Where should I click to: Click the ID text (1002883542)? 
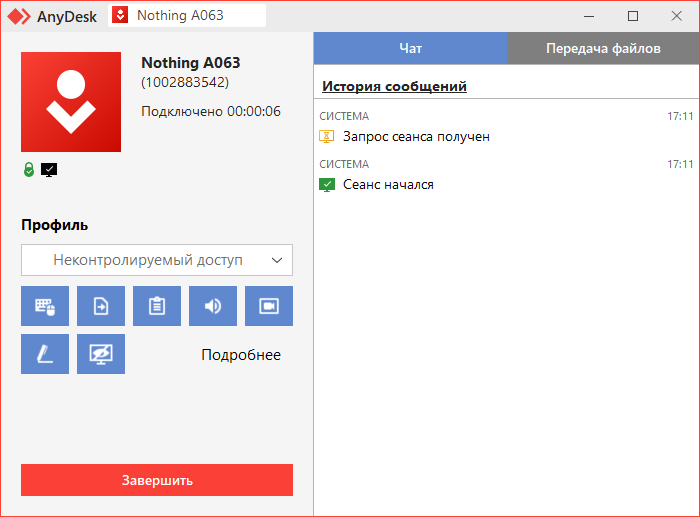185,83
